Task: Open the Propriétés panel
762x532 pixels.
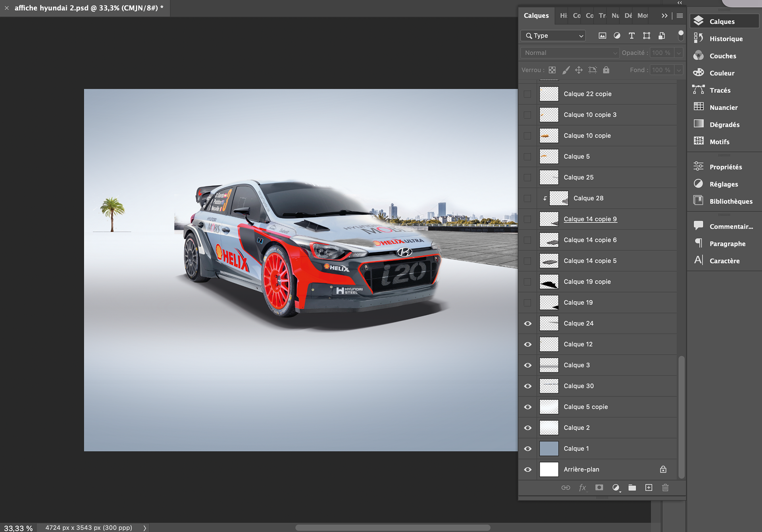Action: [725, 167]
